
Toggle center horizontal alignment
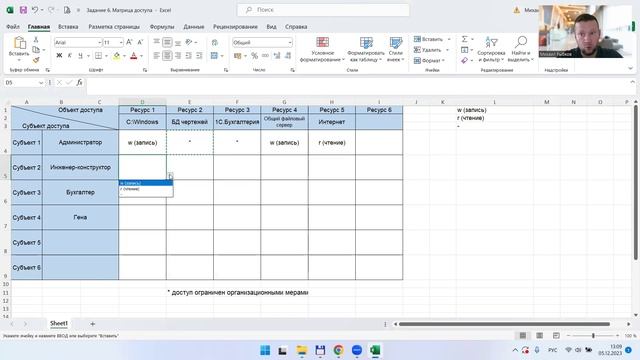(167, 56)
